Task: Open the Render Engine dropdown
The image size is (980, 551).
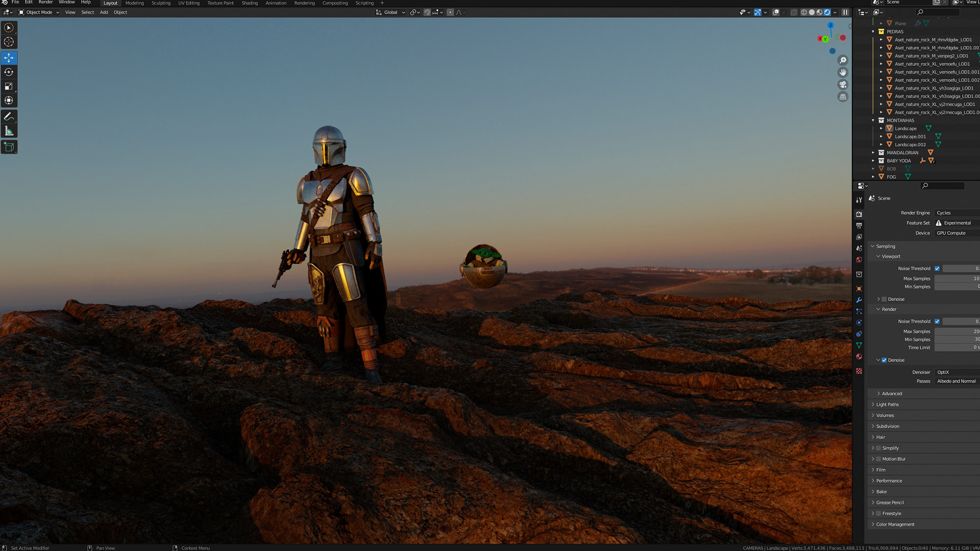Action: tap(957, 213)
